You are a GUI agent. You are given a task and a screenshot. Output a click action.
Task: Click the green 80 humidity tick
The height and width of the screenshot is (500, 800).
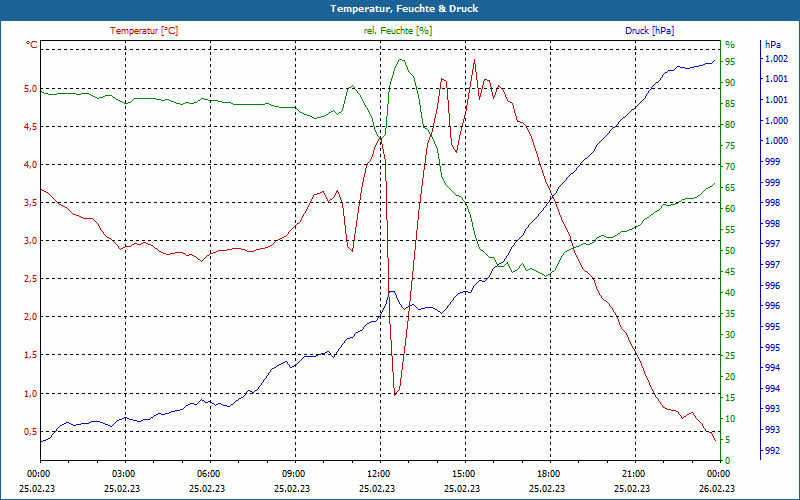point(730,124)
